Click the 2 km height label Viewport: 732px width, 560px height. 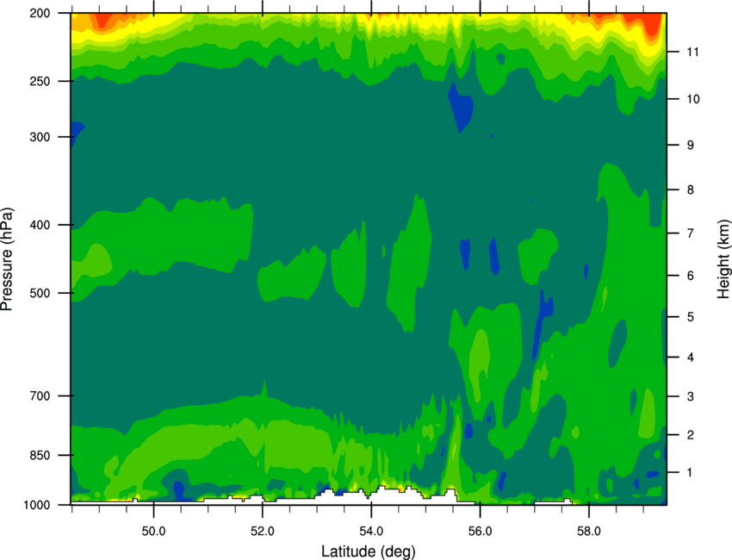point(690,435)
